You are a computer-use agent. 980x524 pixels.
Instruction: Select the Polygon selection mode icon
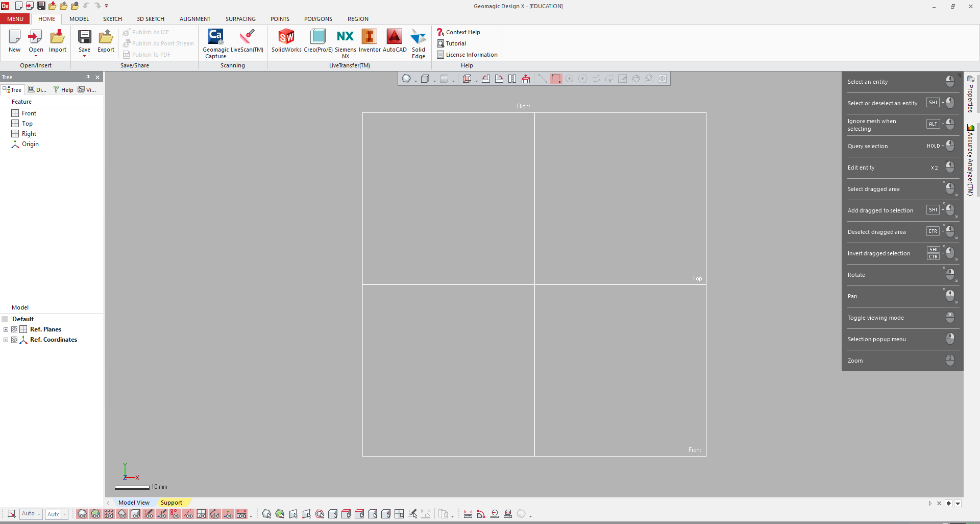[x=582, y=79]
